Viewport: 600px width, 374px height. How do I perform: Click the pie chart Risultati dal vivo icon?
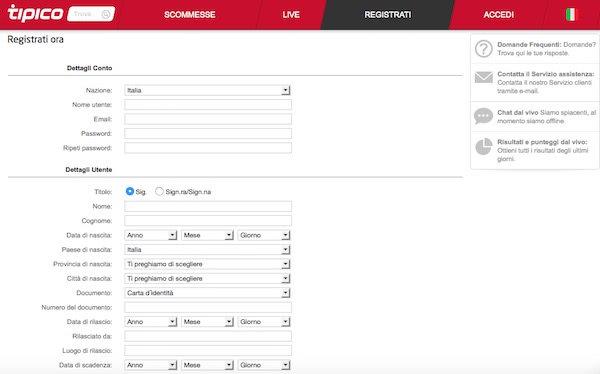coord(484,147)
